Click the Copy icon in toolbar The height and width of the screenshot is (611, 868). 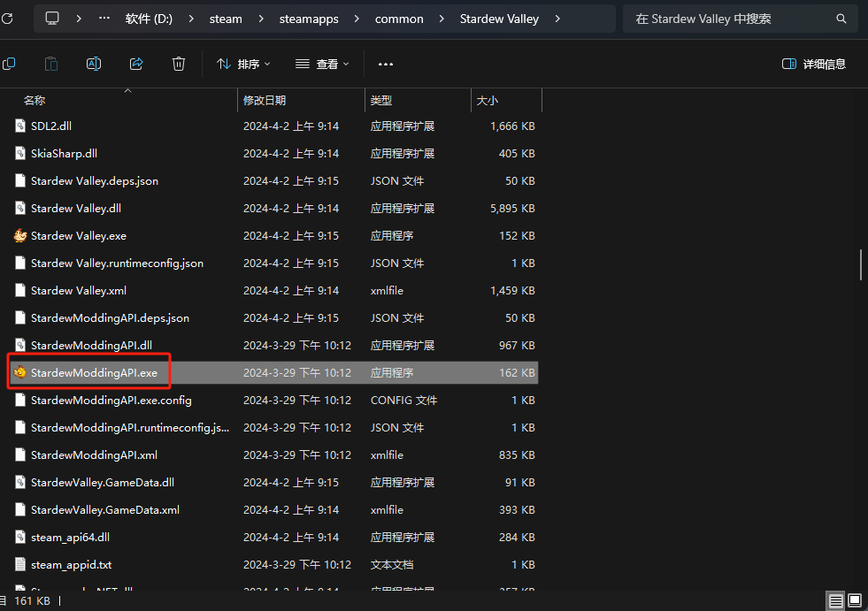(x=9, y=64)
